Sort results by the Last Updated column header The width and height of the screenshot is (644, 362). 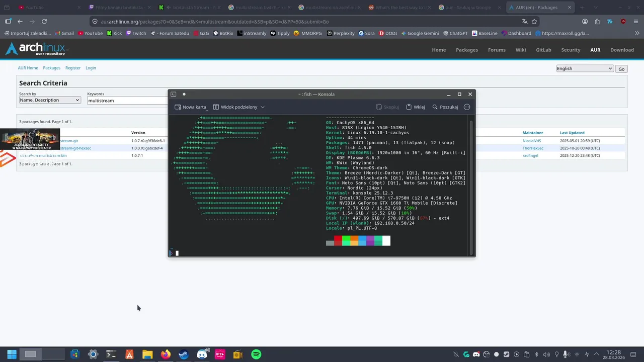[572, 133]
